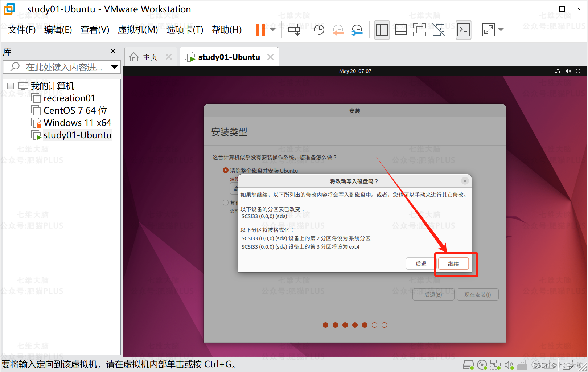Viewport: 588px width, 372px height.
Task: Take a snapshot of the VM
Action: tap(318, 30)
